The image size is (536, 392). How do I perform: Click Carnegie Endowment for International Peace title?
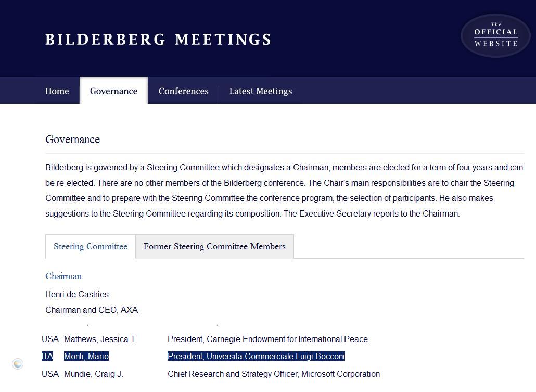coord(287,339)
